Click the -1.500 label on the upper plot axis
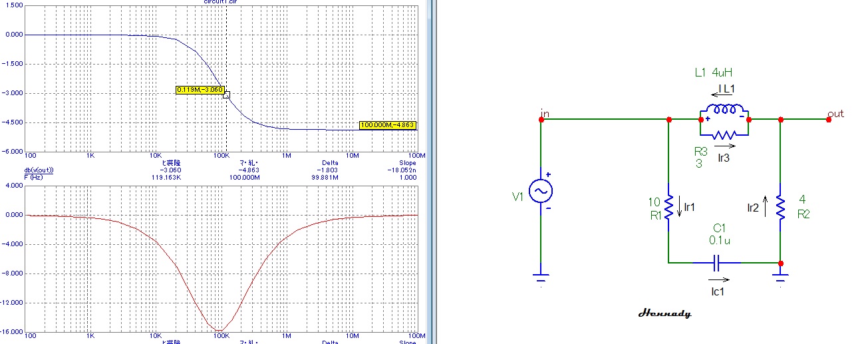The image size is (868, 344). [14, 64]
